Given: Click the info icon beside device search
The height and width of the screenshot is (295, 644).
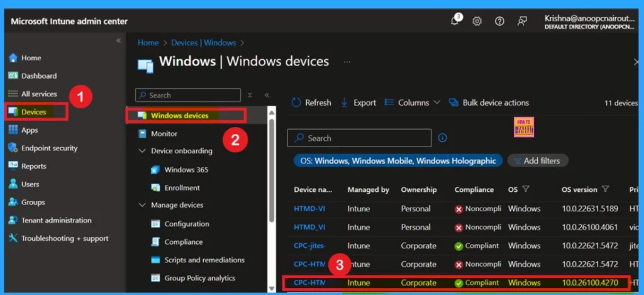Looking at the screenshot, I should (442, 138).
